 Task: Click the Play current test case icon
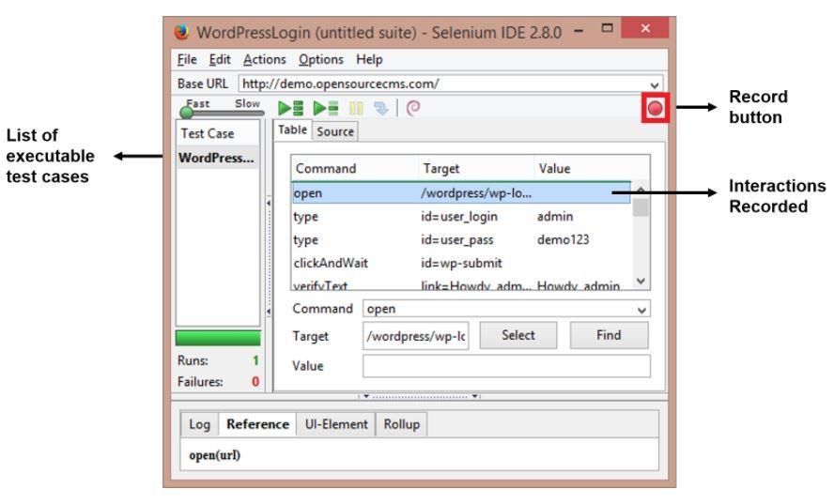[x=326, y=108]
